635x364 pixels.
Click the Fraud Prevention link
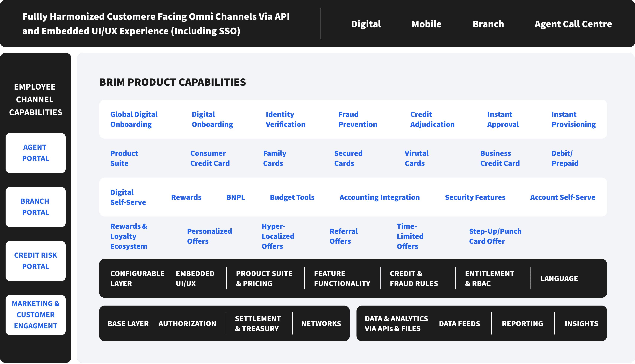coord(358,119)
